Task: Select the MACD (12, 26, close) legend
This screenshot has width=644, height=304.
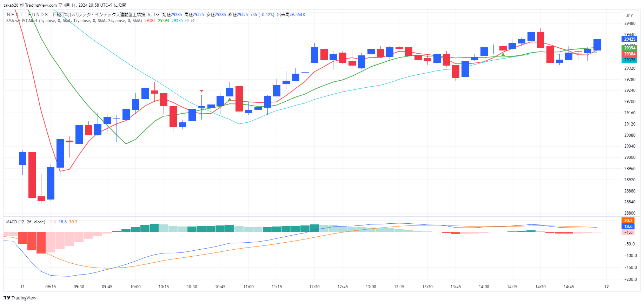Action: [x=26, y=222]
